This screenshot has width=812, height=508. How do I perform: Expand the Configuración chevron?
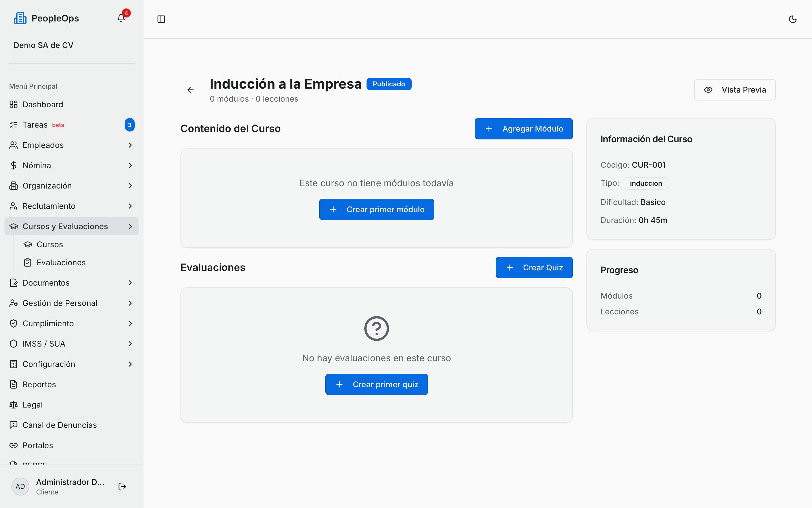click(130, 364)
